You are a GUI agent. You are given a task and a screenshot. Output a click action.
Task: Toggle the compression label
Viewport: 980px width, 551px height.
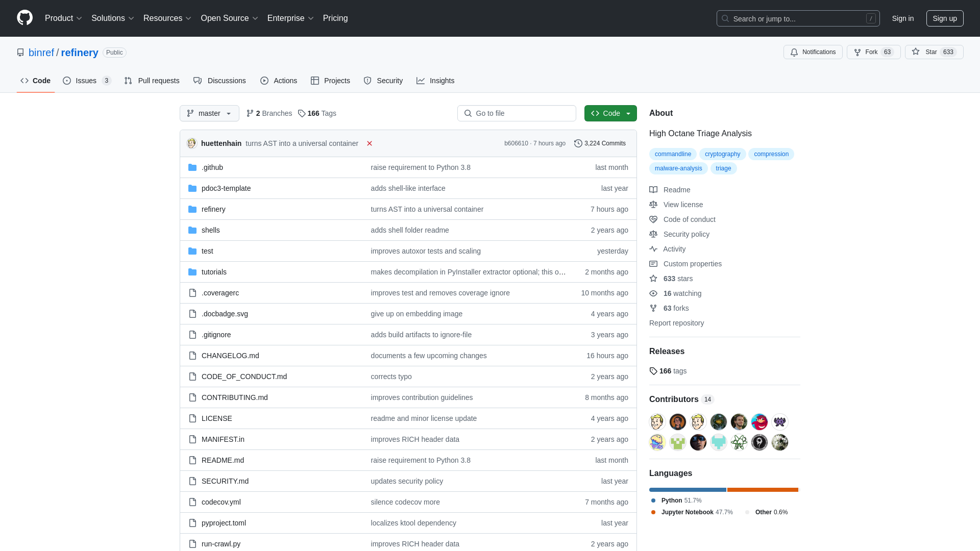[x=771, y=154]
